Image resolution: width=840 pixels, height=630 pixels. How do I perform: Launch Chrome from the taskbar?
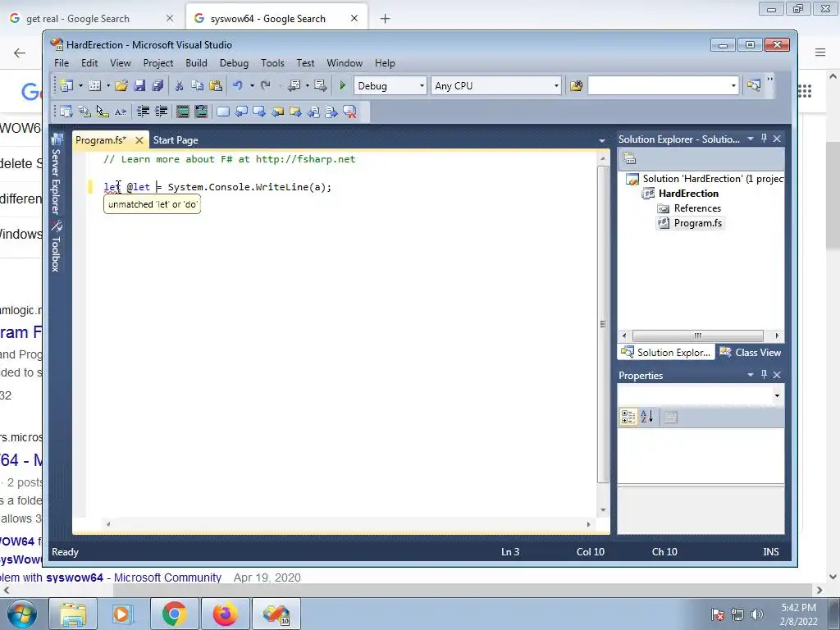click(174, 614)
